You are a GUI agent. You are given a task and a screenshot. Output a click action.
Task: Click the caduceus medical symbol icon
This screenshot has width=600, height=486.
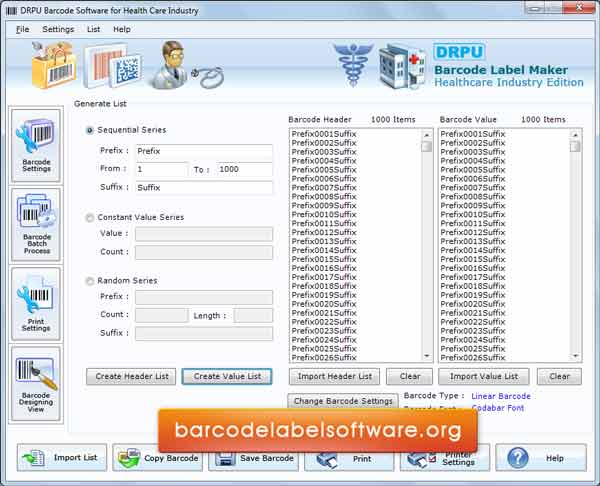pyautogui.click(x=353, y=64)
